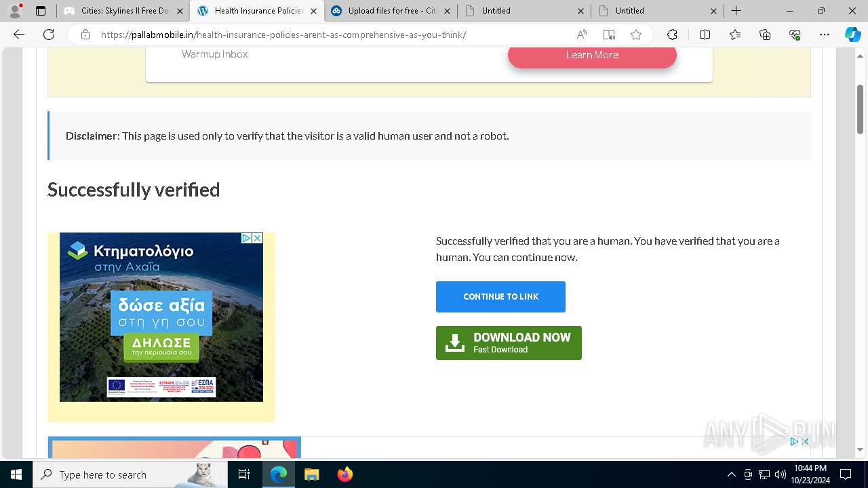Open Collections icon
The width and height of the screenshot is (868, 488).
(x=765, y=35)
